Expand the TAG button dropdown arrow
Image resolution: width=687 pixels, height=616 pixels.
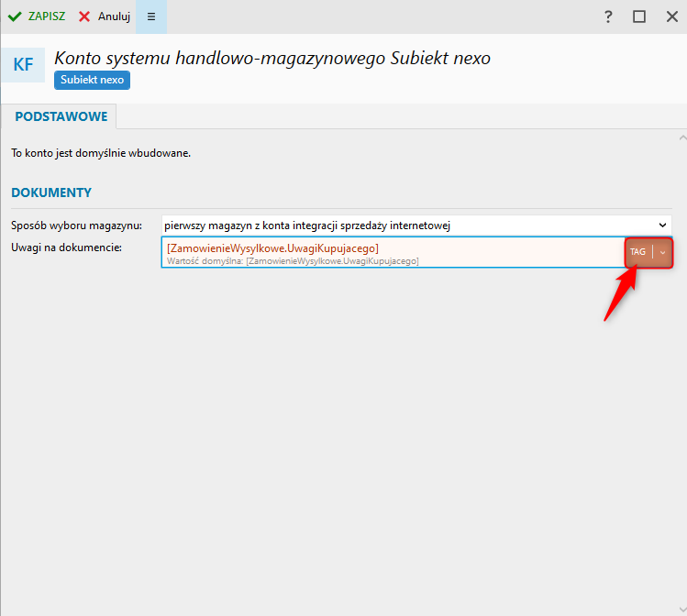(x=662, y=252)
